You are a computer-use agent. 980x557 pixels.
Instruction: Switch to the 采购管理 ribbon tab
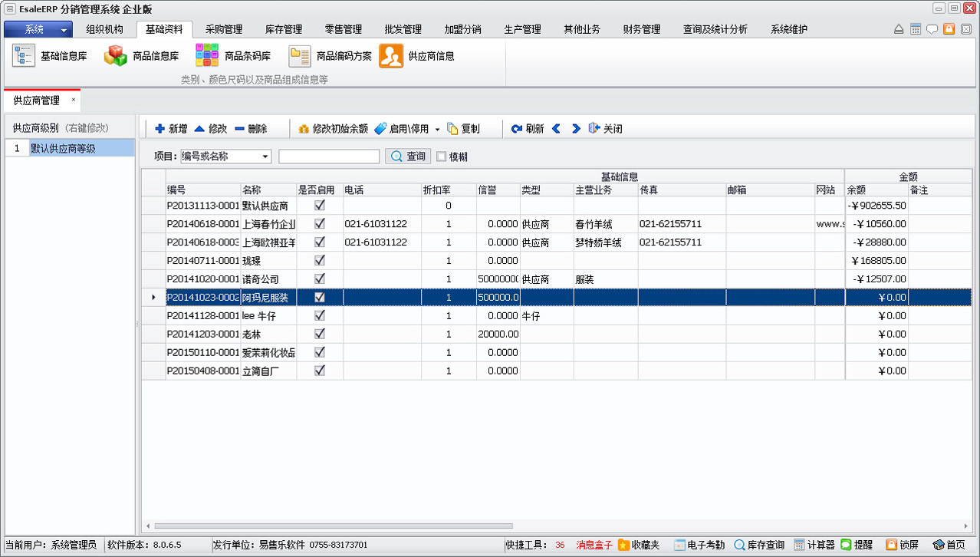pos(223,29)
